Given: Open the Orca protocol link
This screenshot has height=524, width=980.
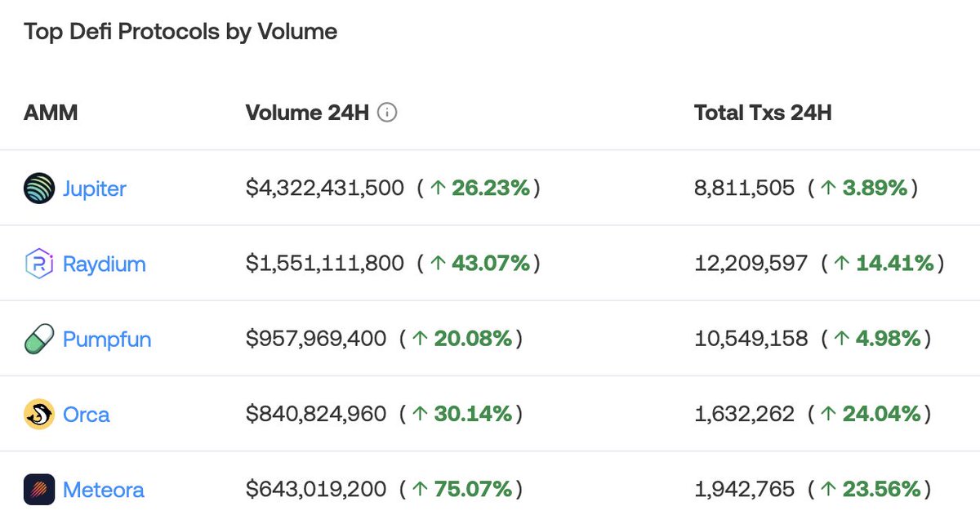Looking at the screenshot, I should pyautogui.click(x=87, y=414).
